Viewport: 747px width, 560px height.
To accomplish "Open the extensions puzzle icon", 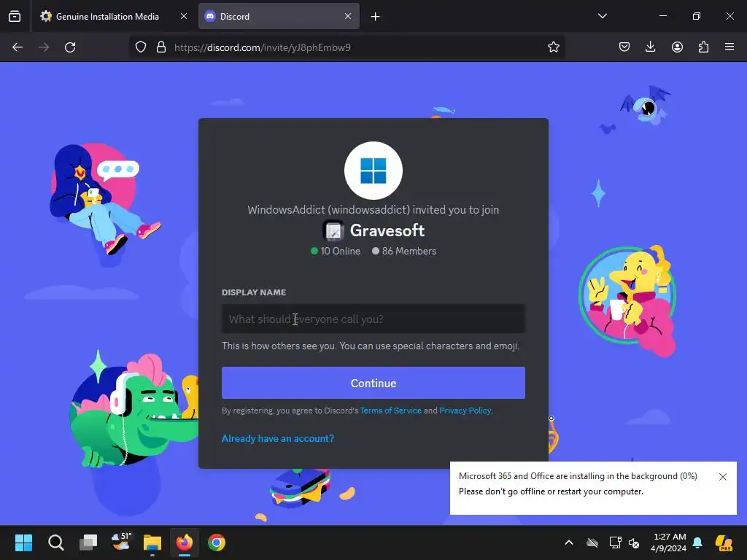I will point(703,47).
